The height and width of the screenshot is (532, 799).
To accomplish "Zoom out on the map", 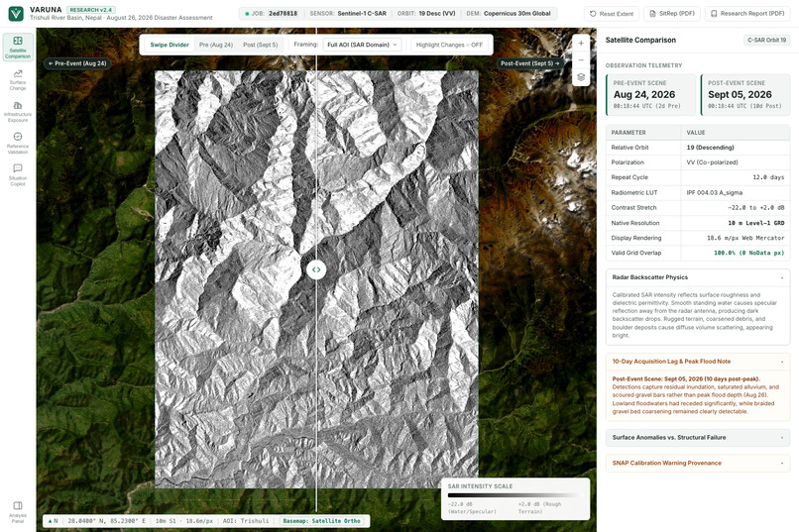I will pos(581,60).
